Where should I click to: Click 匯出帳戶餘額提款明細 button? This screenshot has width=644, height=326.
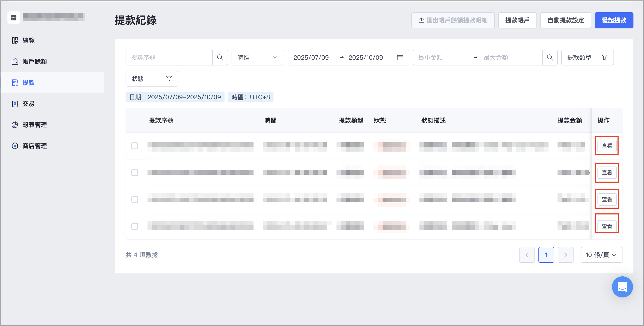pyautogui.click(x=453, y=20)
